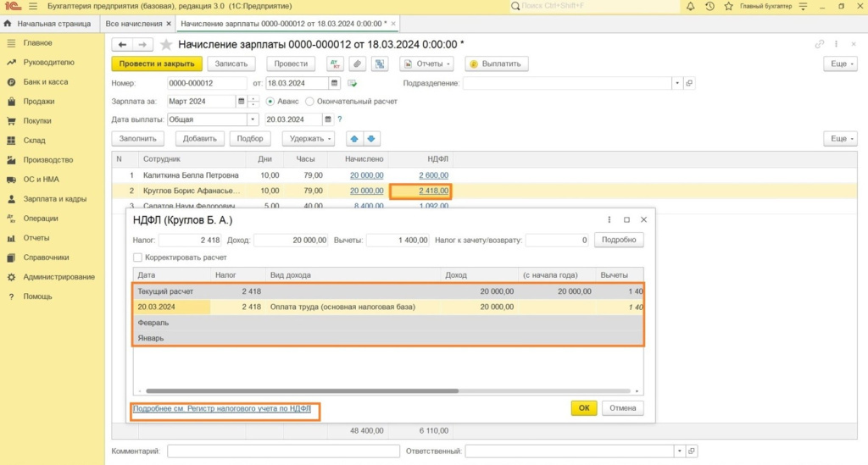Image resolution: width=868 pixels, height=465 pixels.
Task: Open Зарплата и кадры section
Action: [x=54, y=199]
